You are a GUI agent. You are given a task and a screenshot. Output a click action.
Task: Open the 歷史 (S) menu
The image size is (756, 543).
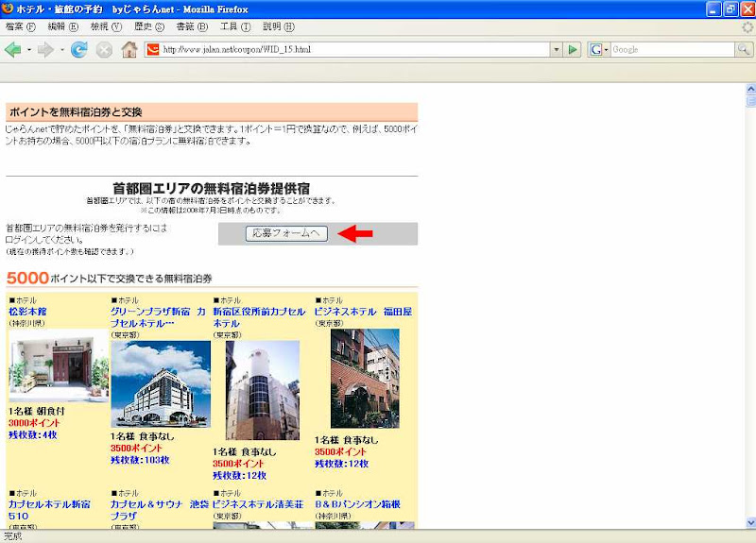tap(149, 26)
